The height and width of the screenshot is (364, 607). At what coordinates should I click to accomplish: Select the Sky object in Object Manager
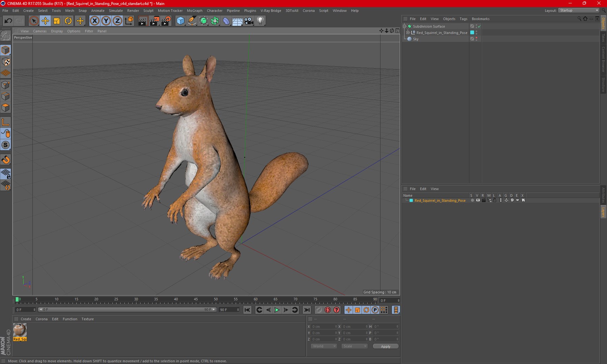[415, 39]
